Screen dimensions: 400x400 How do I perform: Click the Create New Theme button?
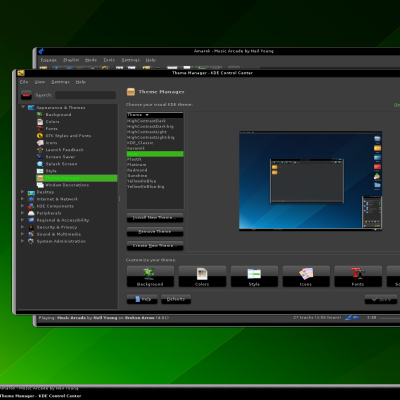155,246
